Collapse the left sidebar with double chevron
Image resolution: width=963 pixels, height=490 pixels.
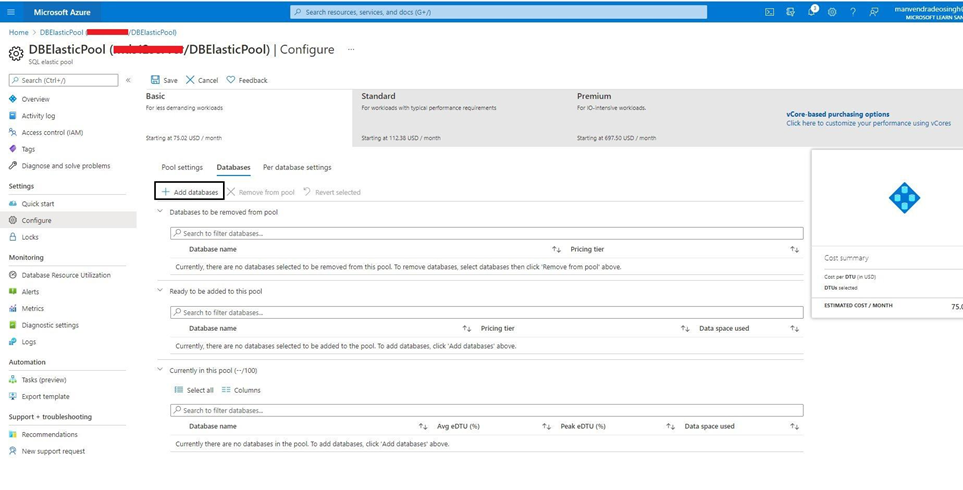[x=128, y=80]
